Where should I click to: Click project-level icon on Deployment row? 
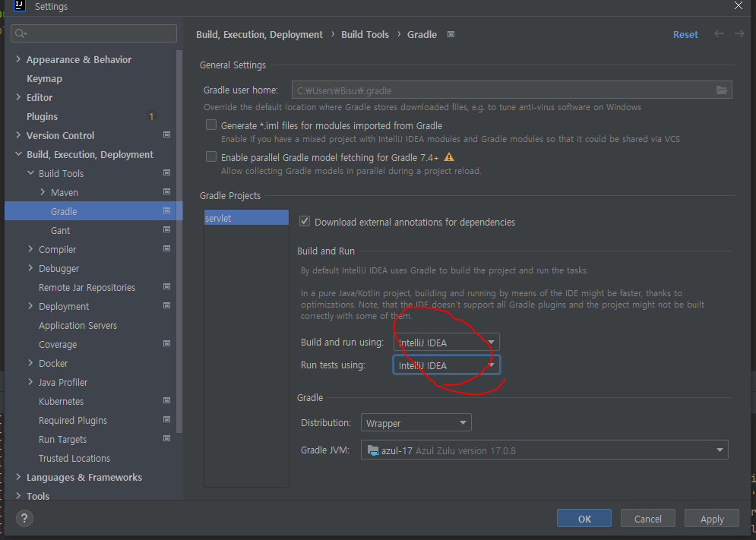pyautogui.click(x=167, y=305)
